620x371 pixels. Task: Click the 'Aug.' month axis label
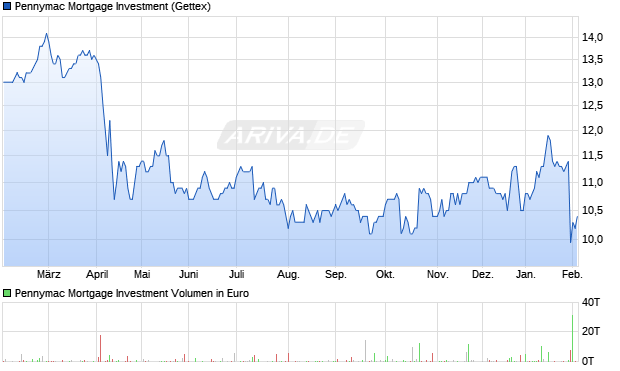click(x=288, y=274)
